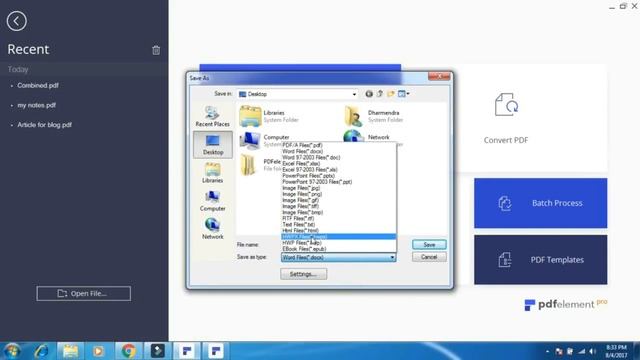Choose Text Files (*.txt) type
The width and height of the screenshot is (640, 360).
point(339,224)
